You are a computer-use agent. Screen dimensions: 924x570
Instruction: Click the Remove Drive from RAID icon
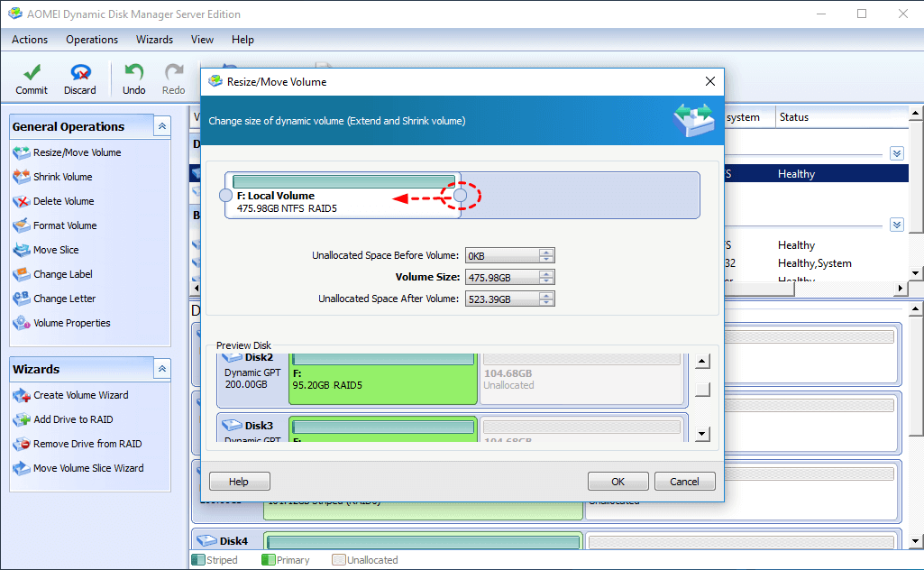[22, 444]
